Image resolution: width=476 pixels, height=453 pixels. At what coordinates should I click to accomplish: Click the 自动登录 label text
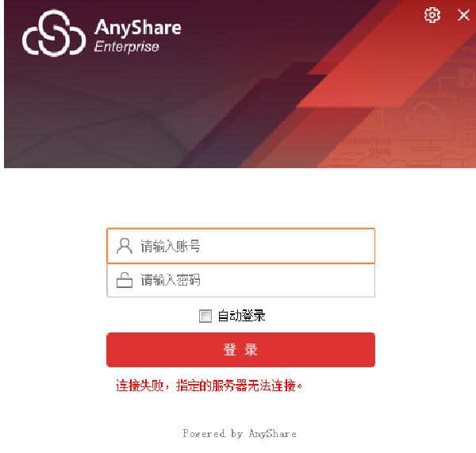pos(242,316)
